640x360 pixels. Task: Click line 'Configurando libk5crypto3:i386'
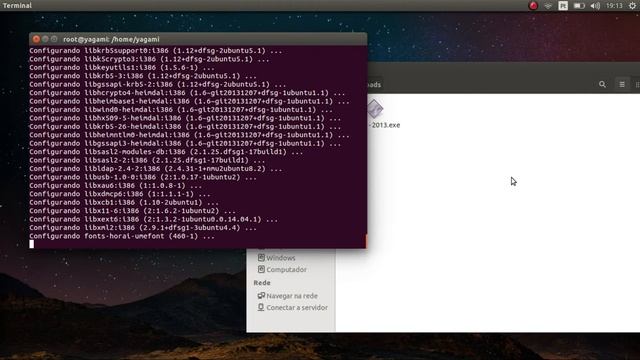click(x=149, y=59)
